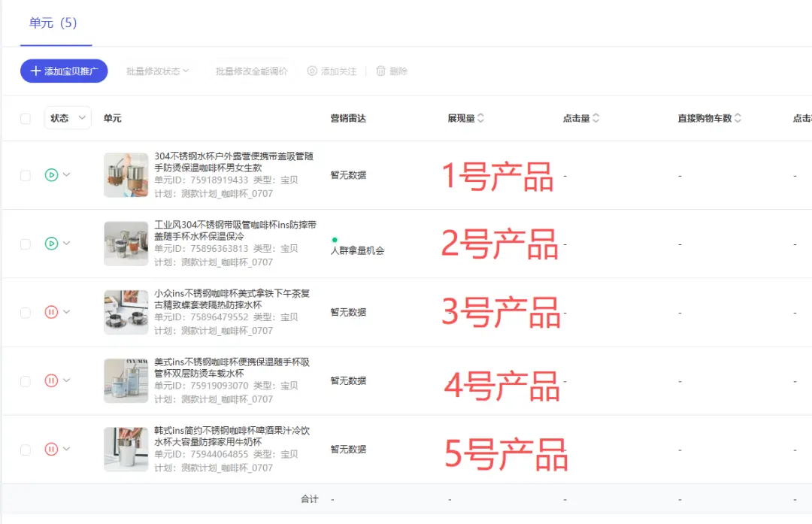
Task: Click the 添加宝贝推广 button
Action: coord(64,71)
